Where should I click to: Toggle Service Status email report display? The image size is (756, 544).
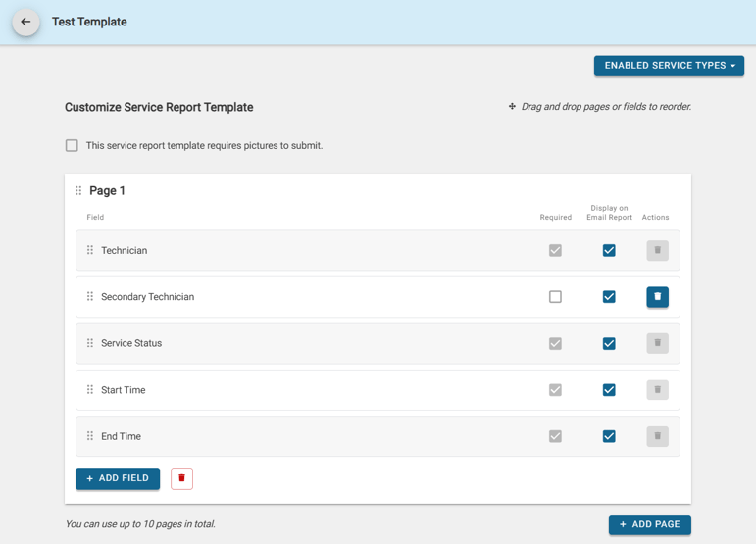[x=609, y=343]
